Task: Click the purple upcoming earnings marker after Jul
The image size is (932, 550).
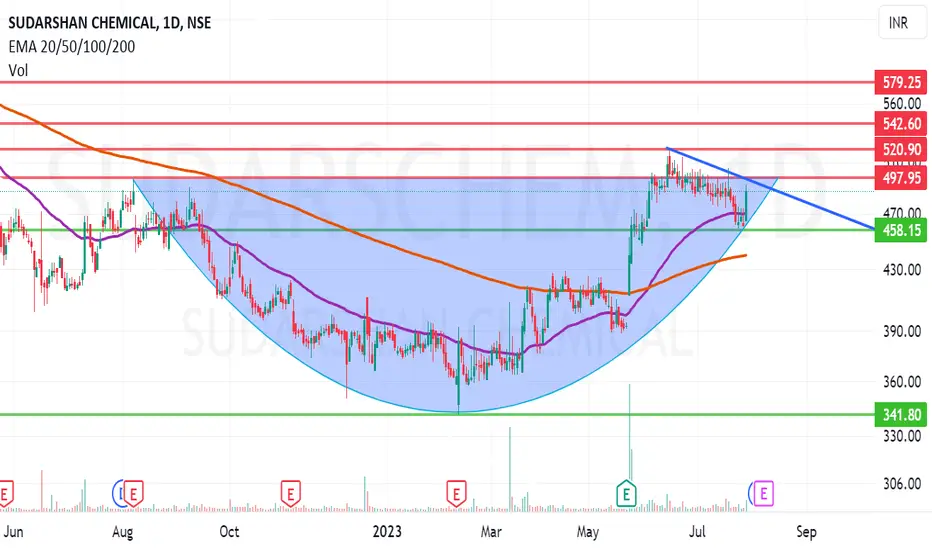Action: 763,494
